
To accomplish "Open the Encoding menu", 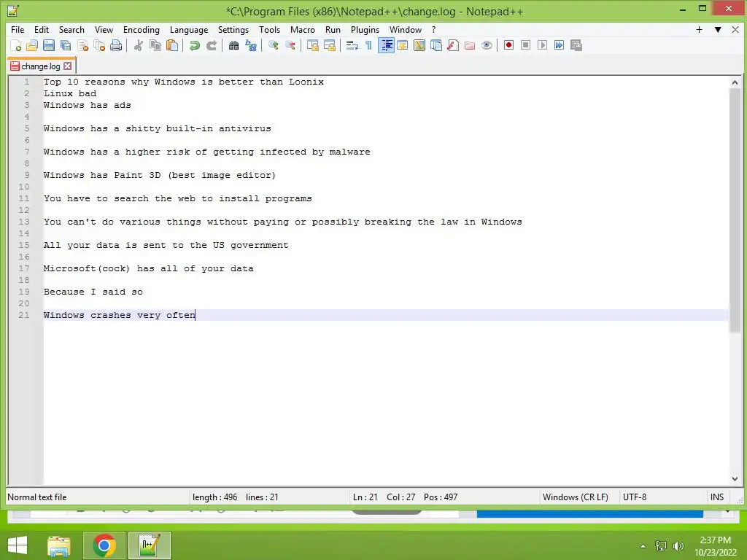I will [142, 29].
